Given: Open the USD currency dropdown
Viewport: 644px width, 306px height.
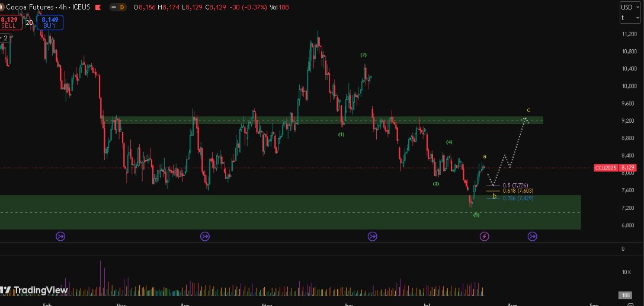Looking at the screenshot, I should pyautogui.click(x=630, y=7).
